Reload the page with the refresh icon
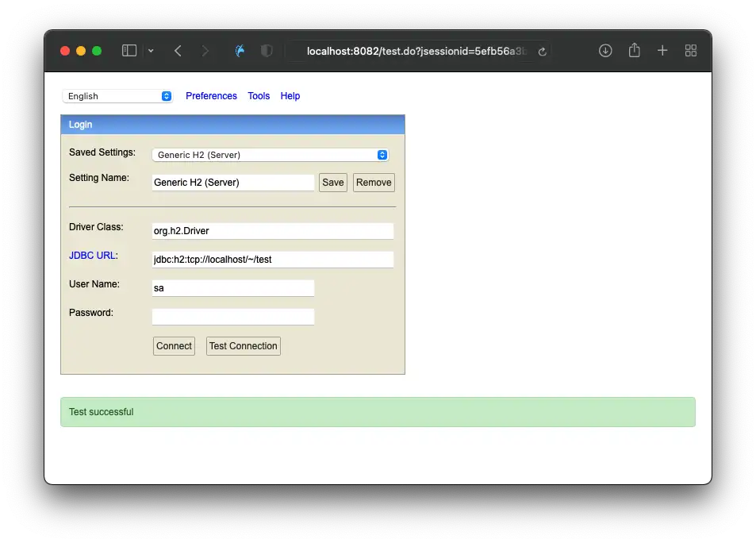The width and height of the screenshot is (756, 543). [543, 52]
